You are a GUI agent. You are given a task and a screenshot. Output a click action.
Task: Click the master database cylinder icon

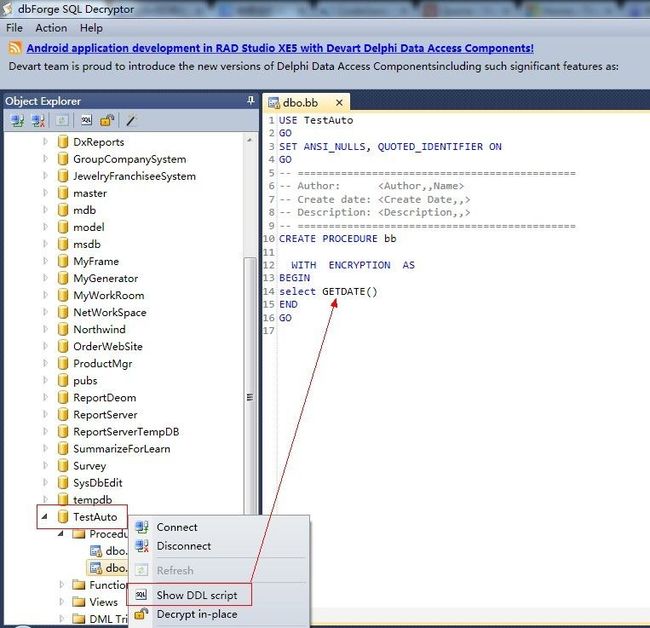(63, 193)
